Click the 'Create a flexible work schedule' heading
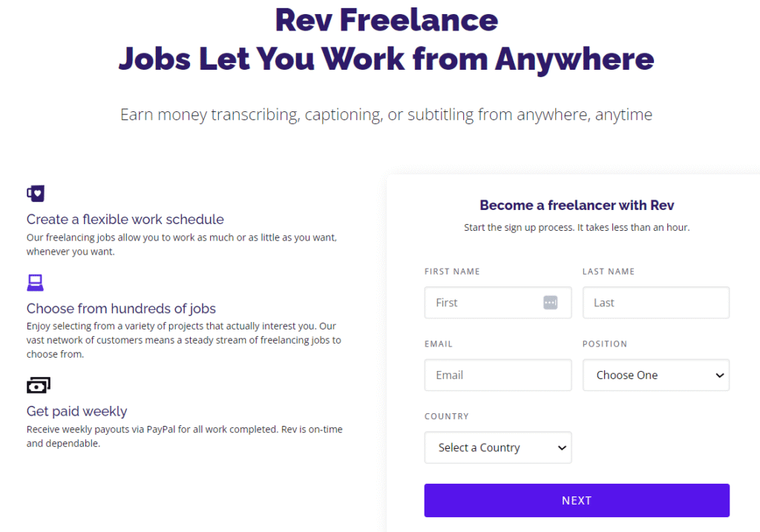Screen dimensions: 760x532 (x=125, y=220)
